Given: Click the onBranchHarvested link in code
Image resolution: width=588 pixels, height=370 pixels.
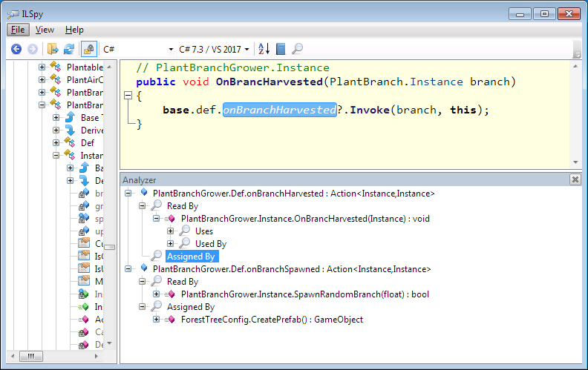Looking at the screenshot, I should point(279,110).
